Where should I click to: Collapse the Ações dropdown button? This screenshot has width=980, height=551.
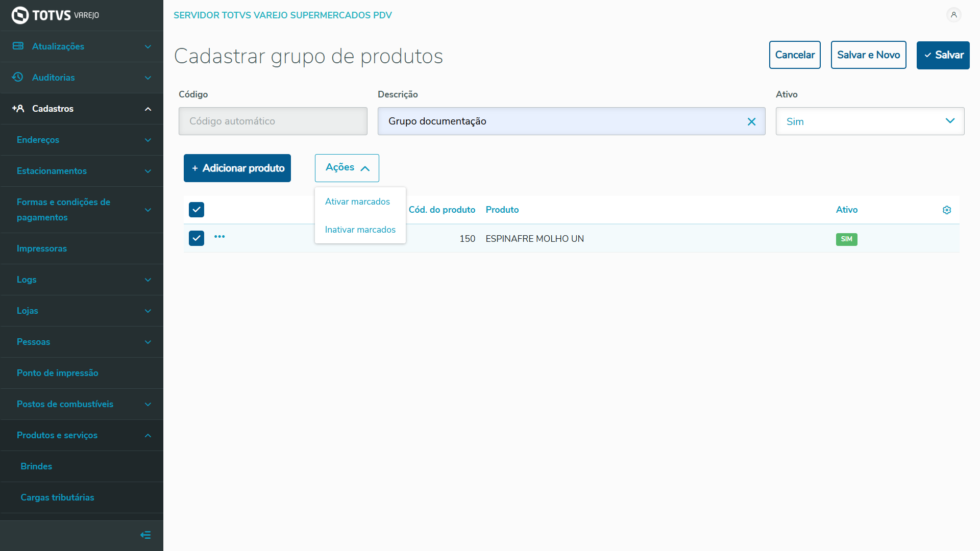point(347,168)
